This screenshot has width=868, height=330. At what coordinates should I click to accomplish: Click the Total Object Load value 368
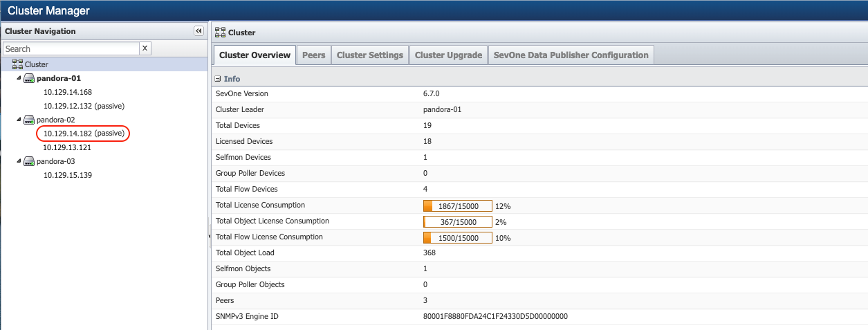click(430, 253)
